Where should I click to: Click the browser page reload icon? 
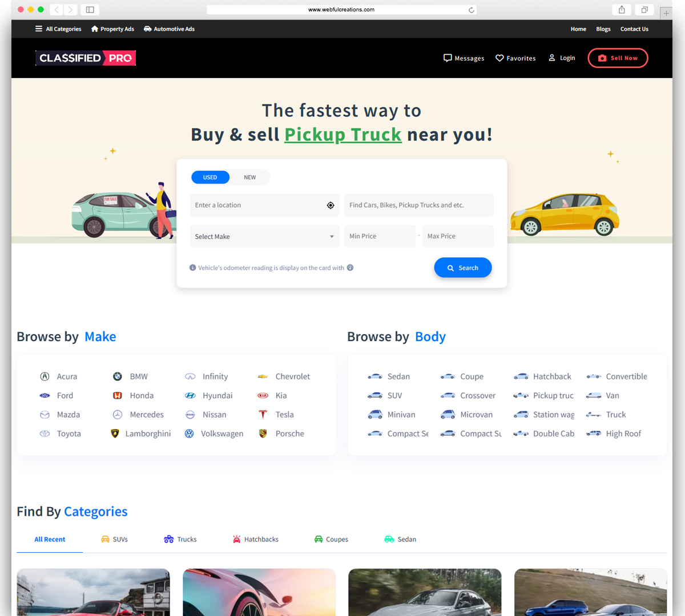pos(472,10)
